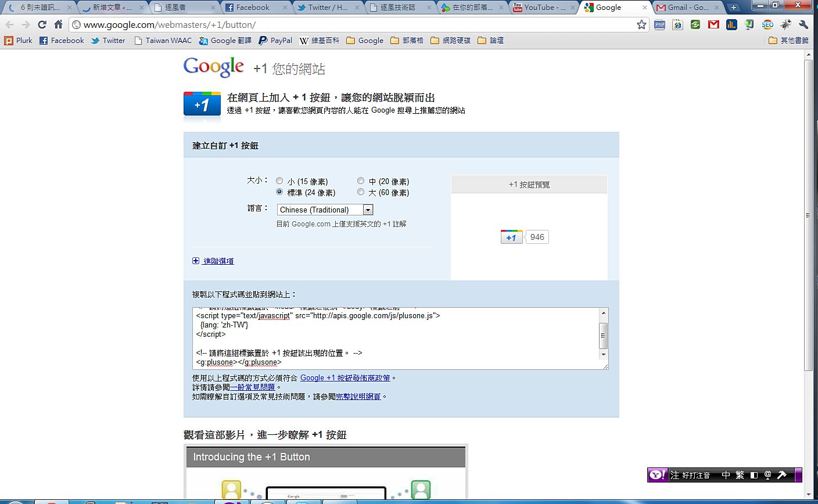Viewport: 818px width, 504px height.
Task: Click the Introducing the +1 Button video
Action: (x=326, y=472)
